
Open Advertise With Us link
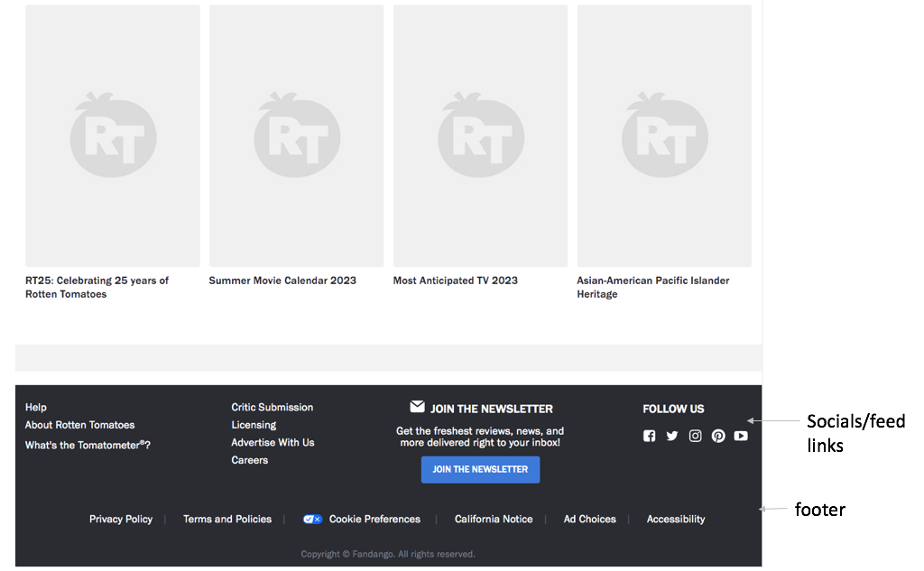point(273,443)
